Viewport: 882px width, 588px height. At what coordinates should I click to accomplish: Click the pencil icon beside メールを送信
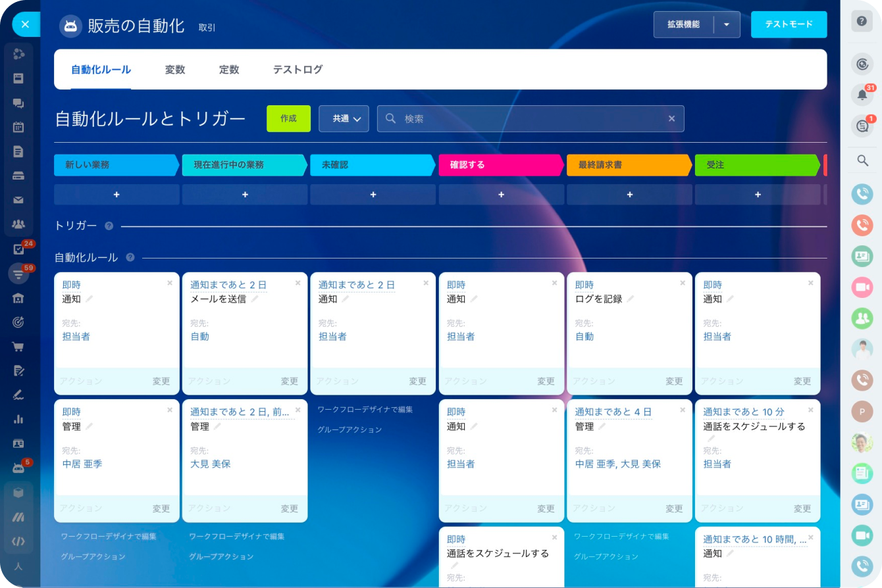(x=255, y=299)
